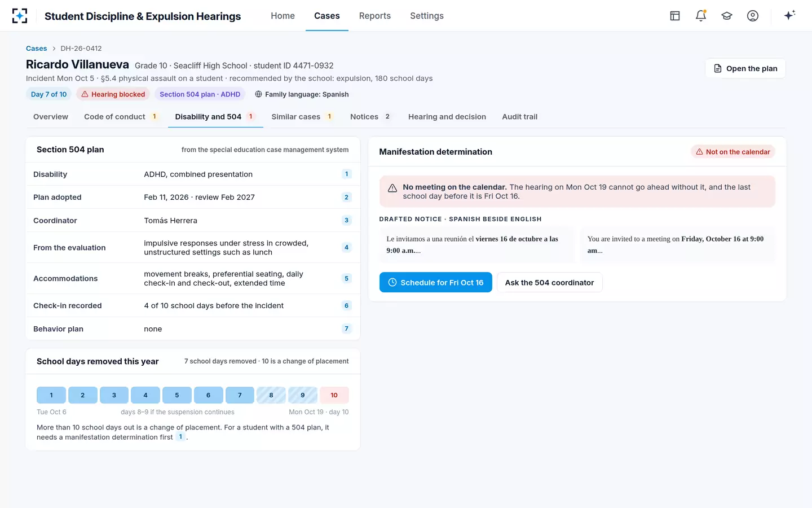Open the user account icon
This screenshot has width=812, height=508.
753,16
